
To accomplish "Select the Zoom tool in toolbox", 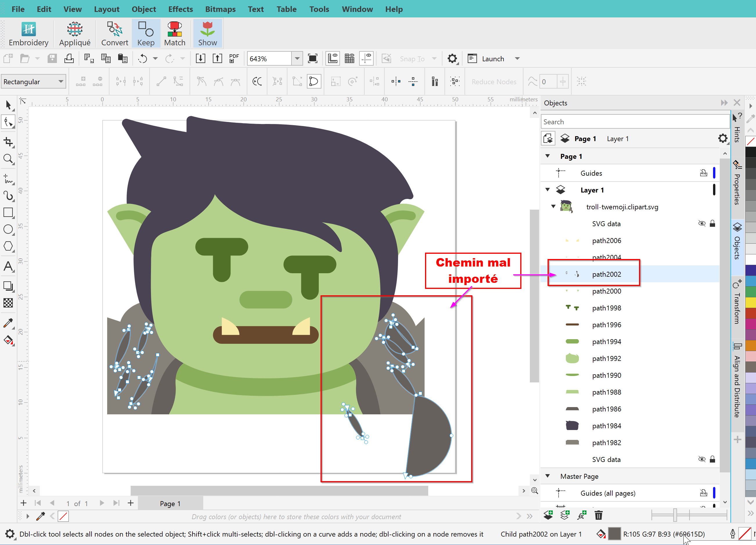I will tap(8, 159).
